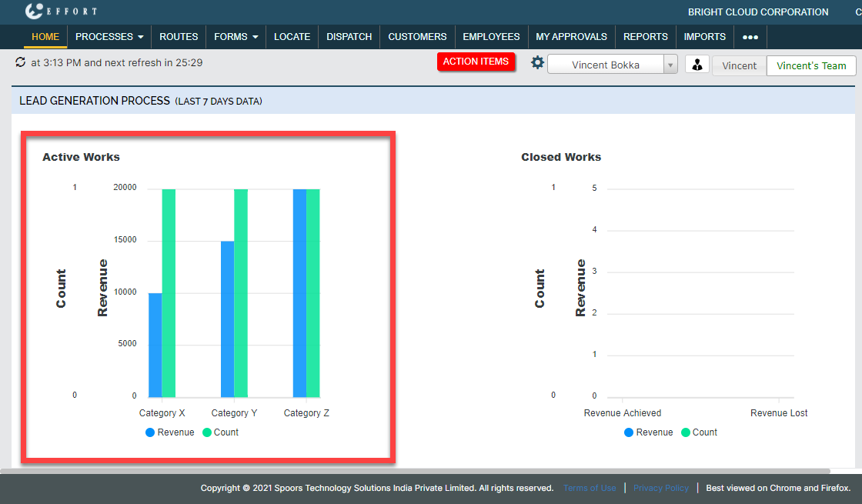Toggle Revenue legend in Active Works chart
The width and height of the screenshot is (862, 504).
pos(169,432)
